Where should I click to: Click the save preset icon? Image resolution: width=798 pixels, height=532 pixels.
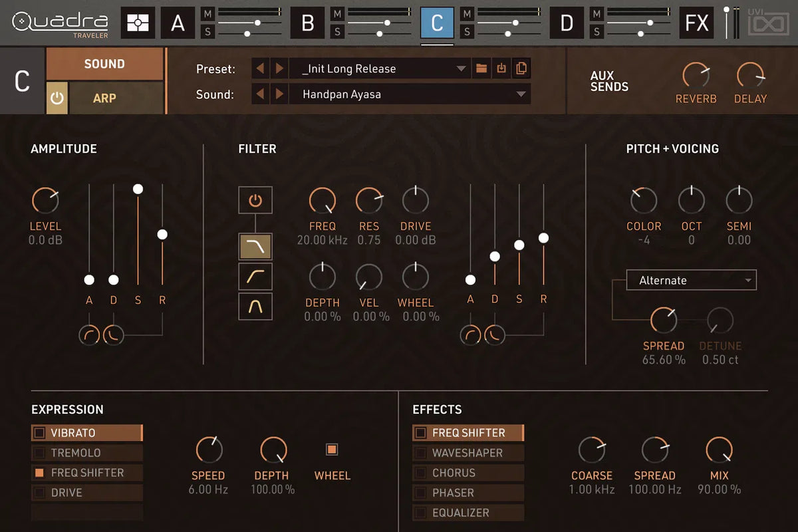pyautogui.click(x=501, y=68)
